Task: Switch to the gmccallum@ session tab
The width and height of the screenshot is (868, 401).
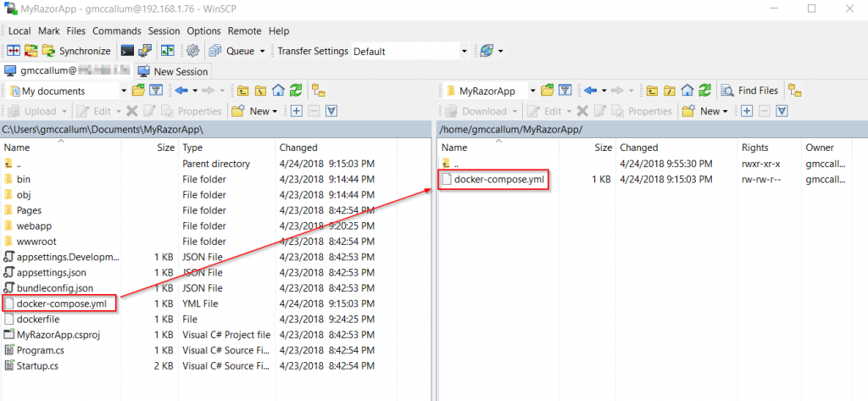Action: [x=68, y=71]
